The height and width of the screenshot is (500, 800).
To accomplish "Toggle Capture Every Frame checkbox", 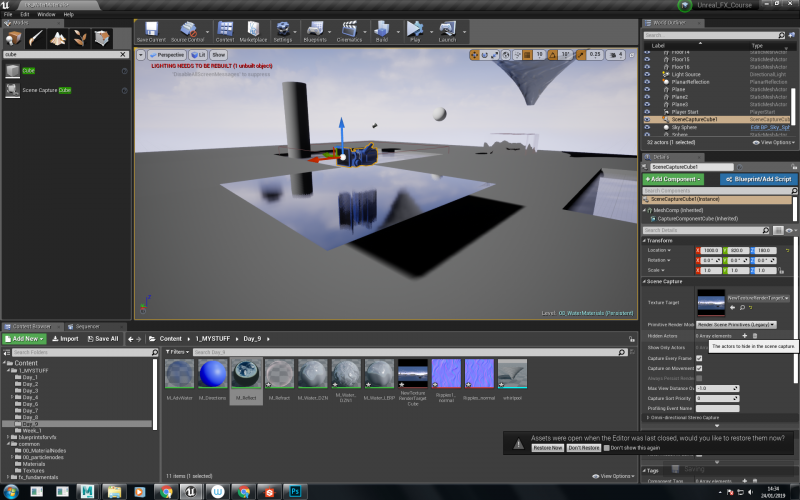I will [699, 358].
